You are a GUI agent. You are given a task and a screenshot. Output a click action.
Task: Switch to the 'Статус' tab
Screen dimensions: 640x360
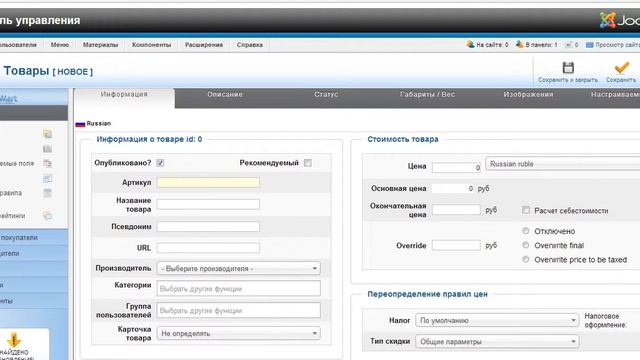tap(326, 94)
